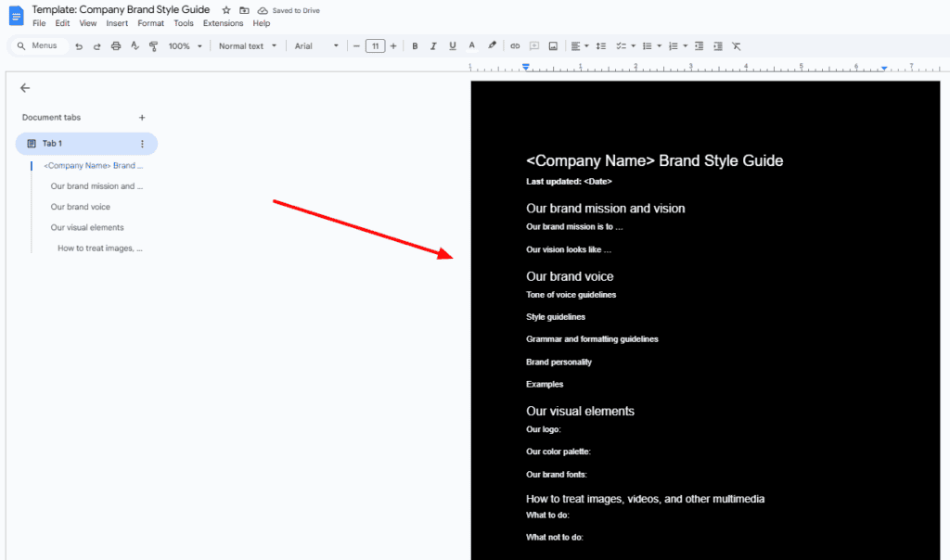Click the Add comment icon
950x560 pixels.
click(x=533, y=45)
